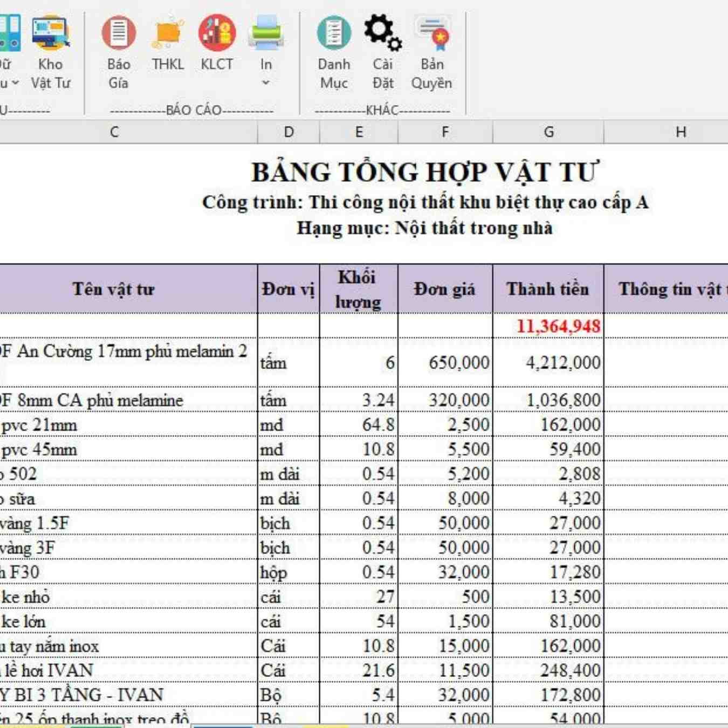Image resolution: width=728 pixels, height=728 pixels.
Task: Click the Đơn vị header cell
Action: [289, 289]
